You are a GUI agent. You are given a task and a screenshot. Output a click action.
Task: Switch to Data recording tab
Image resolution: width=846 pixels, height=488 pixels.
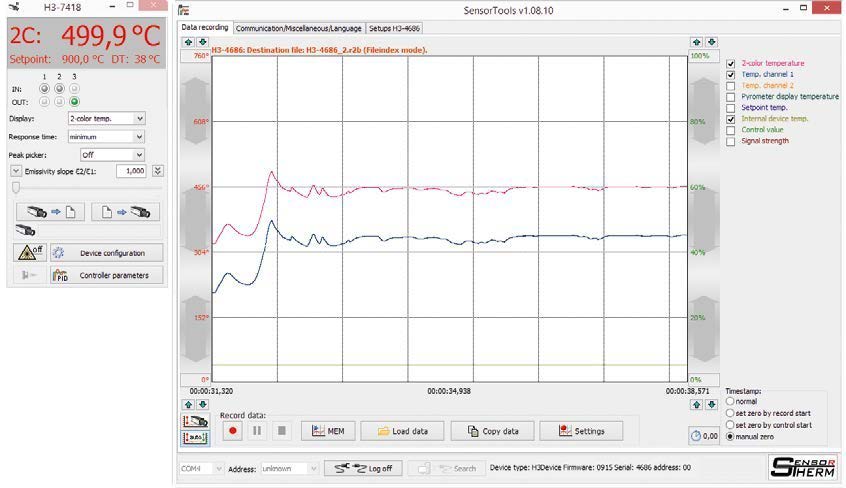click(204, 27)
